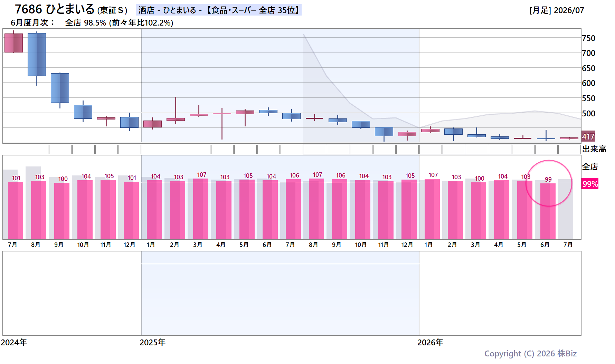Select the 106 value above September 2025 bar

[x=341, y=175]
